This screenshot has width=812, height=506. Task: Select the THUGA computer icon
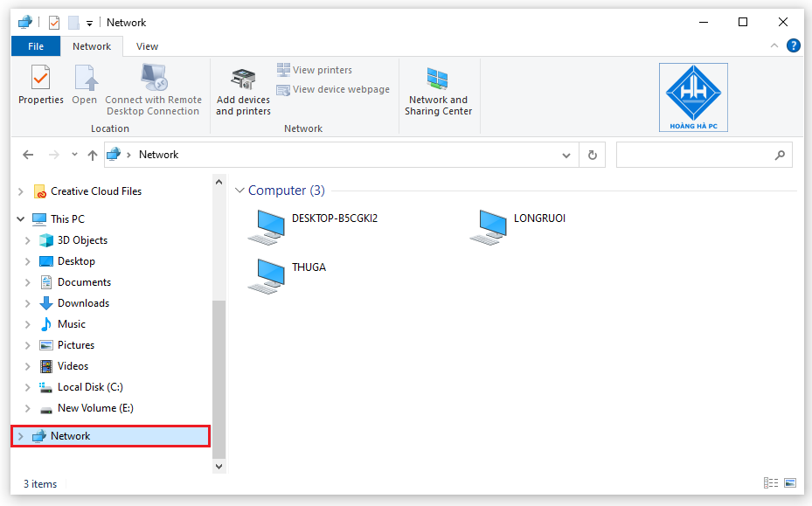pyautogui.click(x=267, y=276)
